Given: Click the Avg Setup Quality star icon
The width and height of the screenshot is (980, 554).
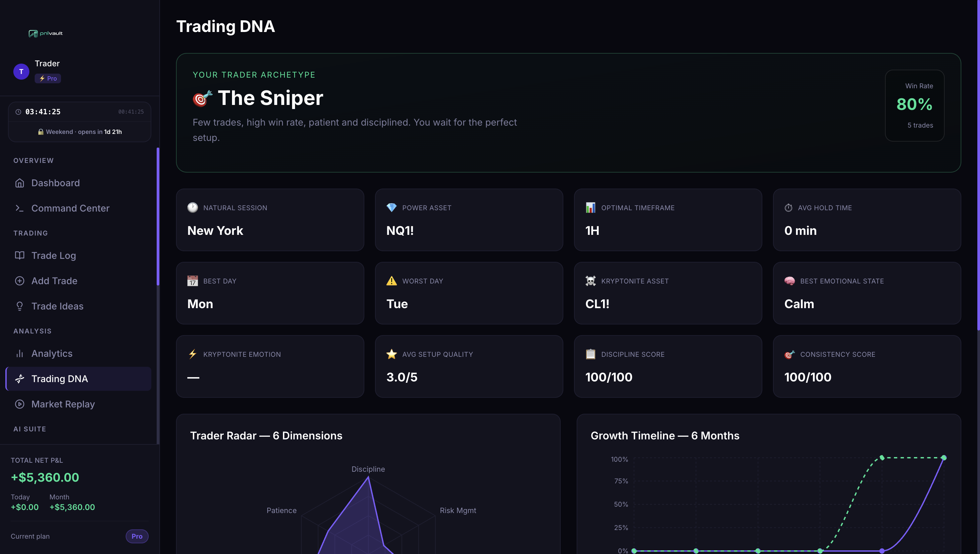Looking at the screenshot, I should pyautogui.click(x=391, y=354).
